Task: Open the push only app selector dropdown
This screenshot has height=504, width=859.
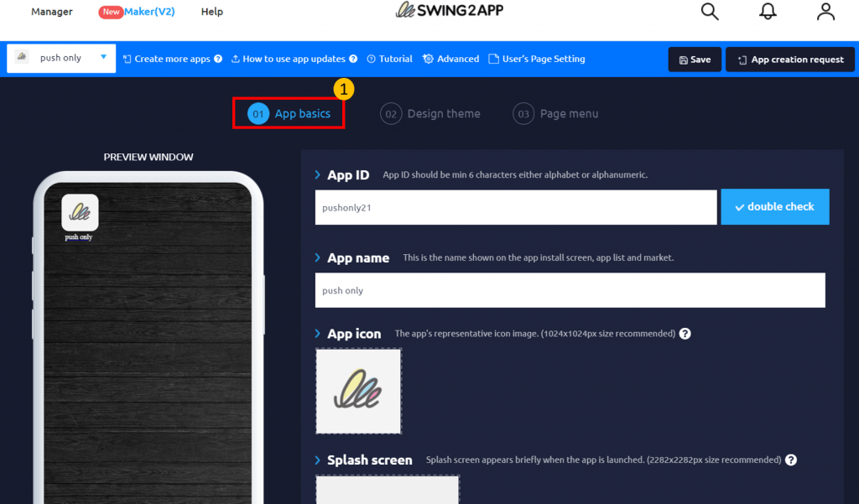Action: tap(61, 58)
